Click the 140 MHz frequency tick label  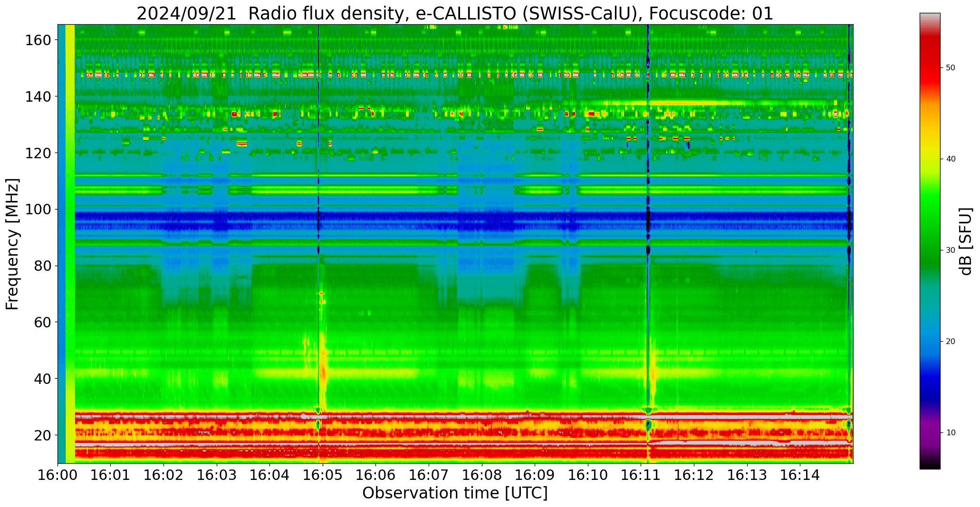[x=38, y=96]
